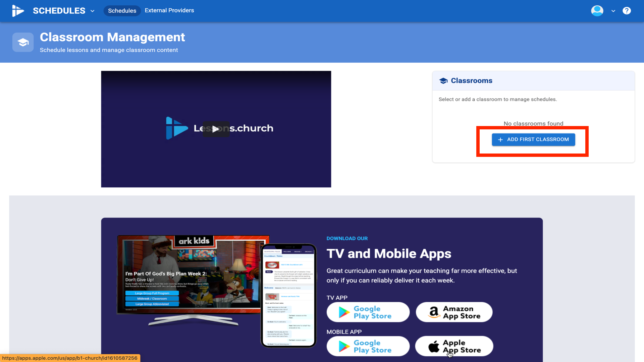644x362 pixels.
Task: Click the Classroom Management graduation cap icon
Action: (x=23, y=43)
